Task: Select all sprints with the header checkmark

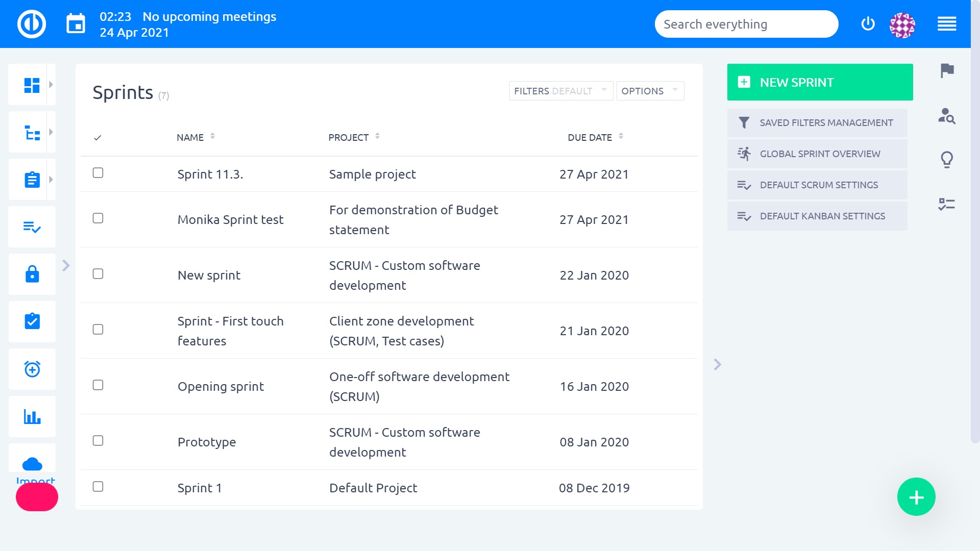Action: (x=97, y=137)
